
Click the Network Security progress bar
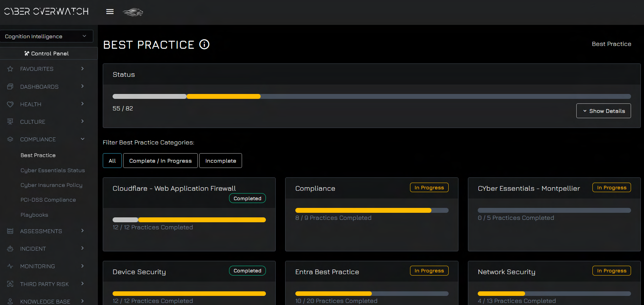(x=554, y=294)
